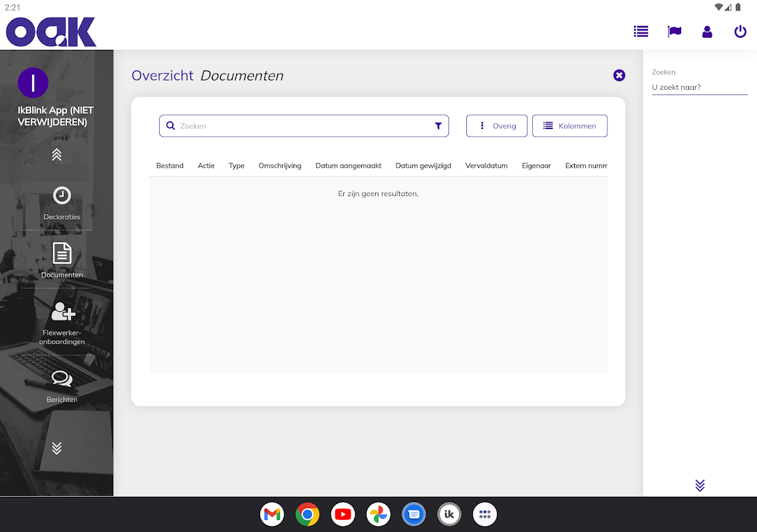757x532 pixels.
Task: Click the 'U zoekt naar?' search input
Action: click(700, 87)
